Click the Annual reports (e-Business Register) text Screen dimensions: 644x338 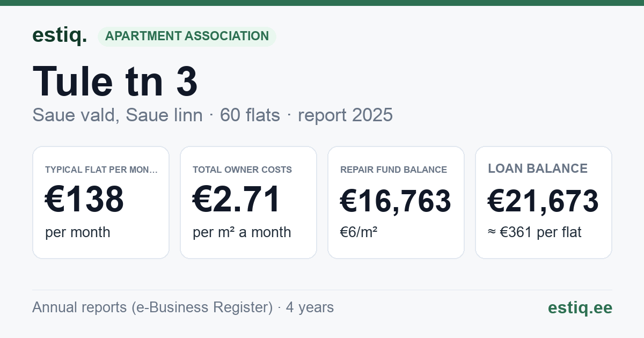152,307
